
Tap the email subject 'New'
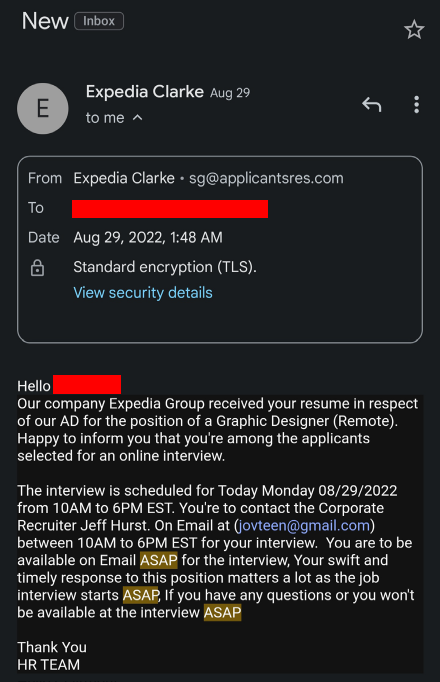45,21
